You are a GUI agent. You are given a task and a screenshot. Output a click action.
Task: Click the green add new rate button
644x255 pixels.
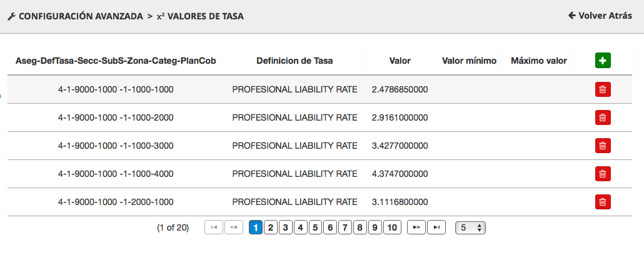[x=603, y=61]
